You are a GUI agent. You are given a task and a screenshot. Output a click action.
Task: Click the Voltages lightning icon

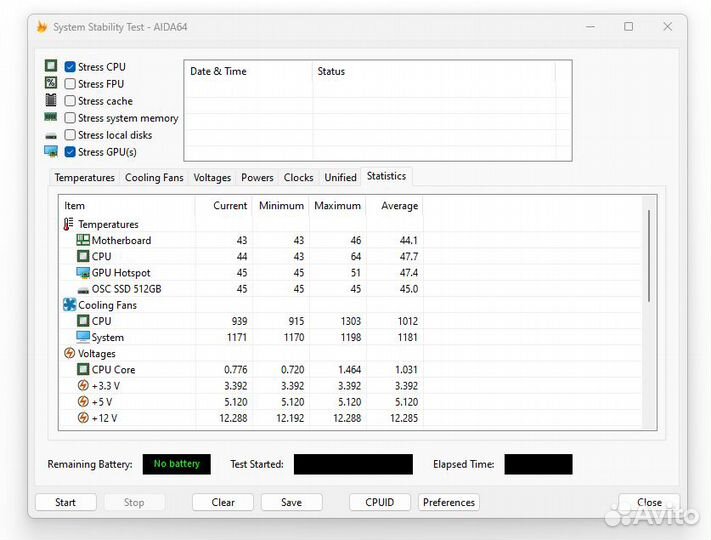point(69,353)
